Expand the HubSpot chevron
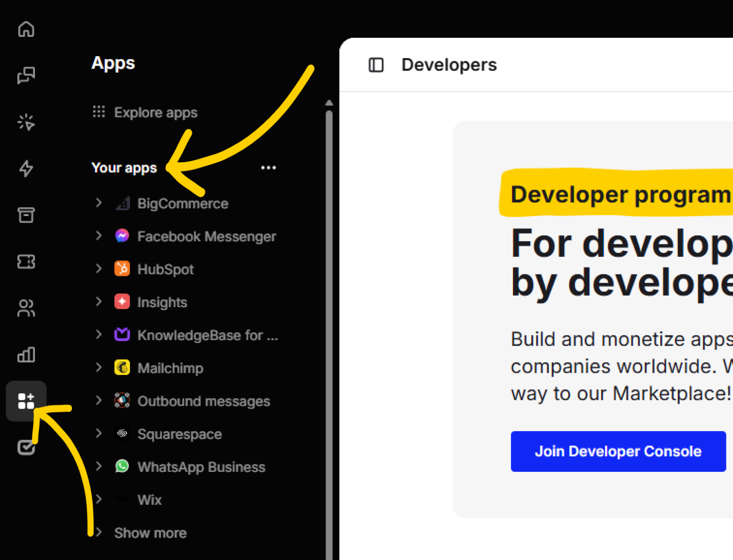Viewport: 733px width, 560px height. coord(99,268)
